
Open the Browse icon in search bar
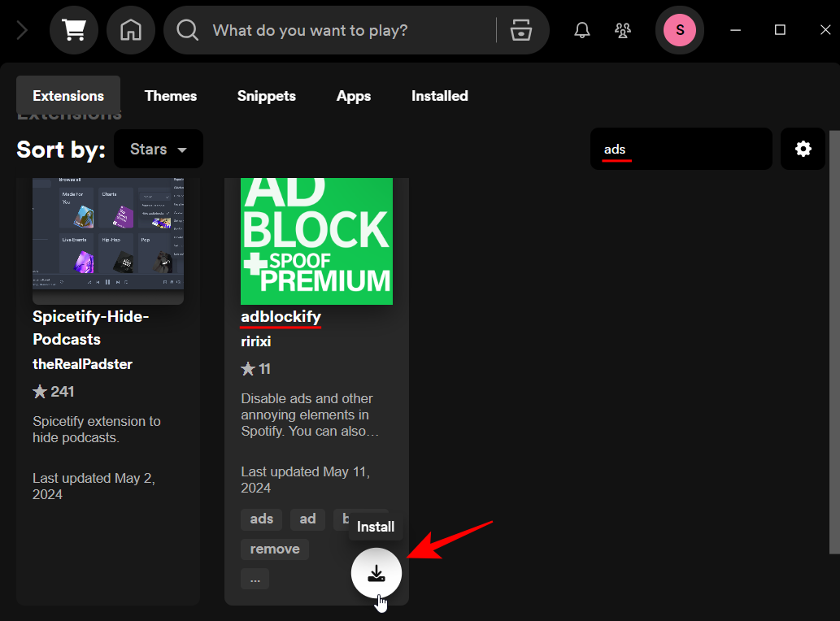click(520, 31)
